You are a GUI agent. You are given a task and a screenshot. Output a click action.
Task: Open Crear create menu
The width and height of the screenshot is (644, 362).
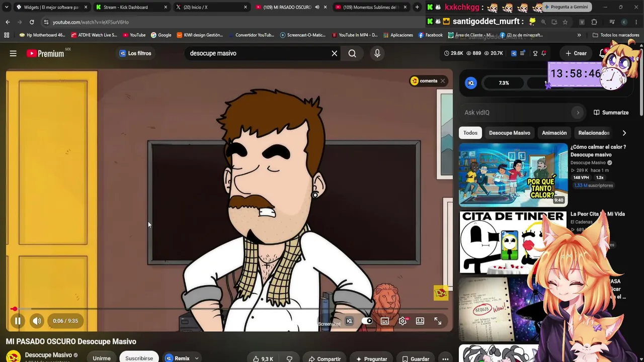pyautogui.click(x=576, y=53)
